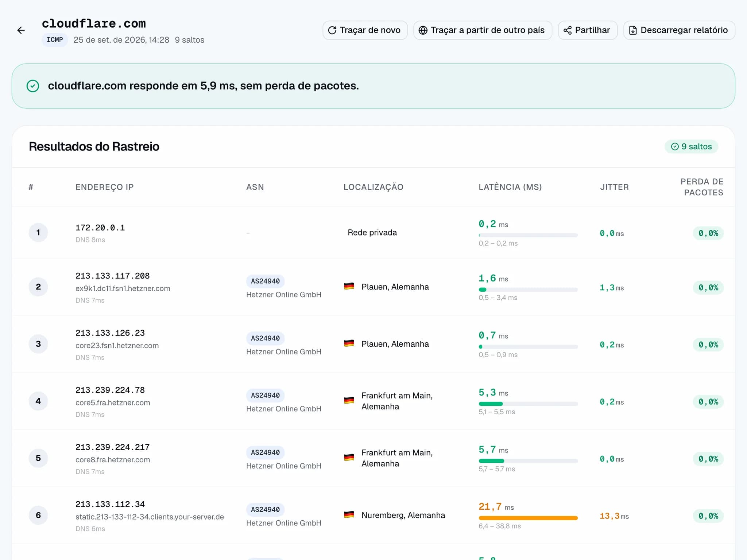
Task: Click German flag in hop 4 row
Action: click(349, 401)
